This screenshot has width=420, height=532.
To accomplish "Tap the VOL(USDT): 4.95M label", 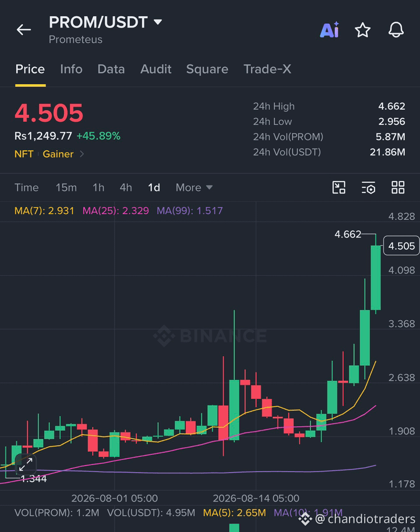I will [x=151, y=513].
